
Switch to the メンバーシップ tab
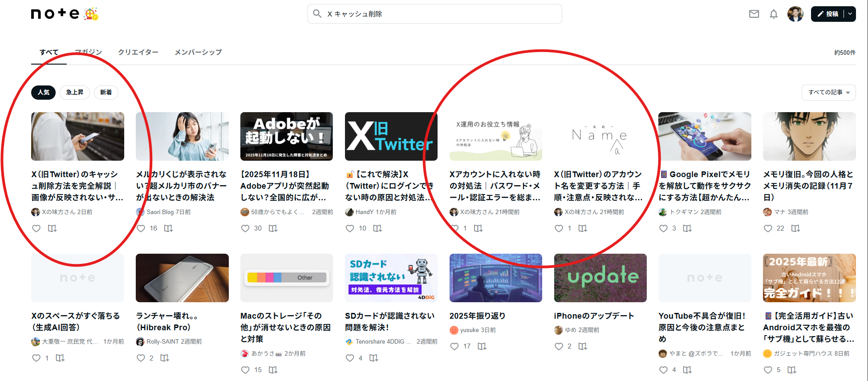point(198,52)
